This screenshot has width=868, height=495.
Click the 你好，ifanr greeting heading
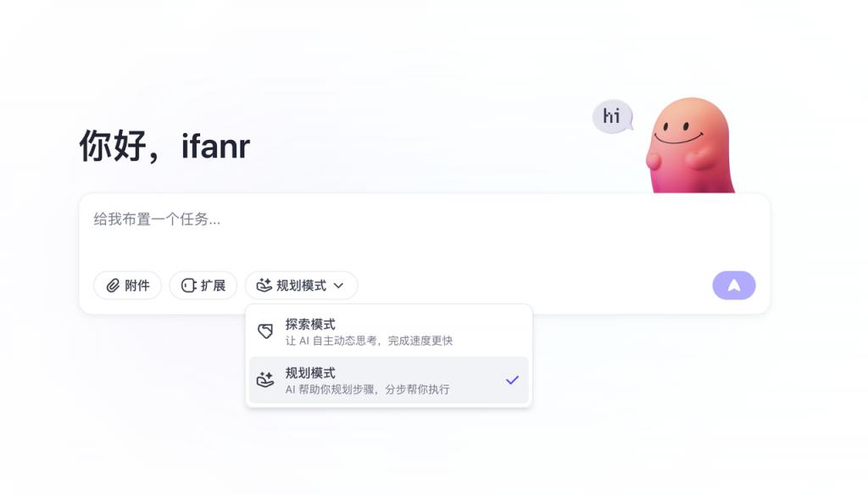164,146
